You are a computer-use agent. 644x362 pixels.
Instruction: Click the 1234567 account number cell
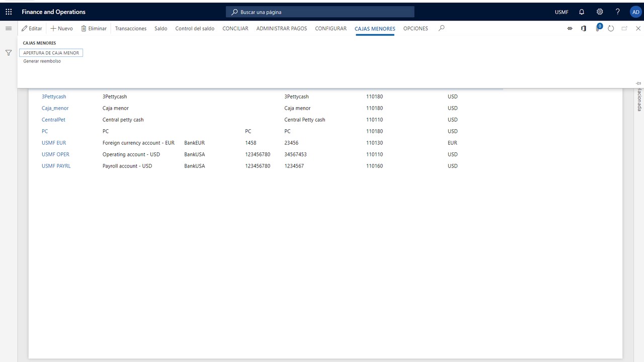(294, 166)
